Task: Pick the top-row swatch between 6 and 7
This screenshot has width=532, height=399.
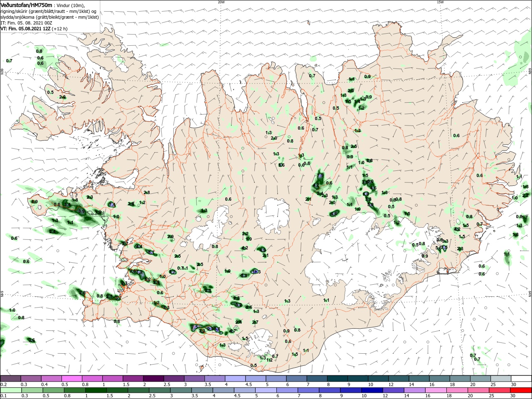Action: 297,378
